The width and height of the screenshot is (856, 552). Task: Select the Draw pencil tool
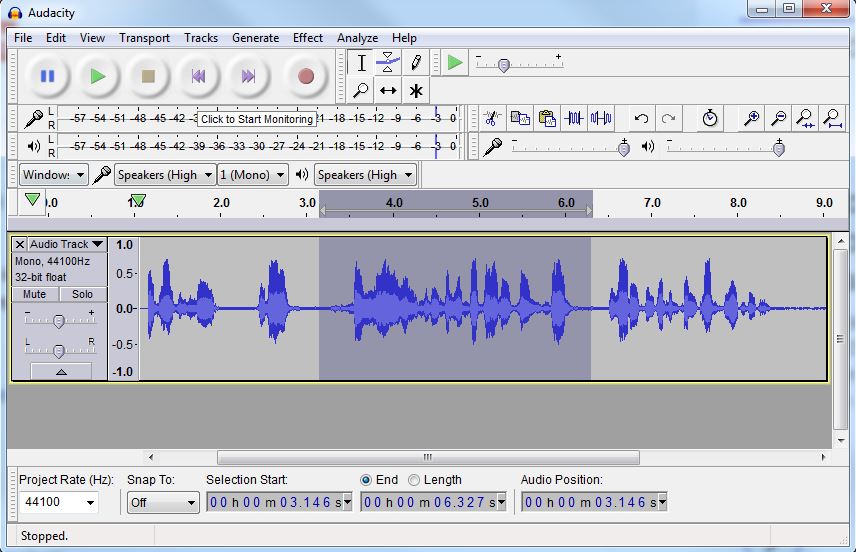click(415, 63)
